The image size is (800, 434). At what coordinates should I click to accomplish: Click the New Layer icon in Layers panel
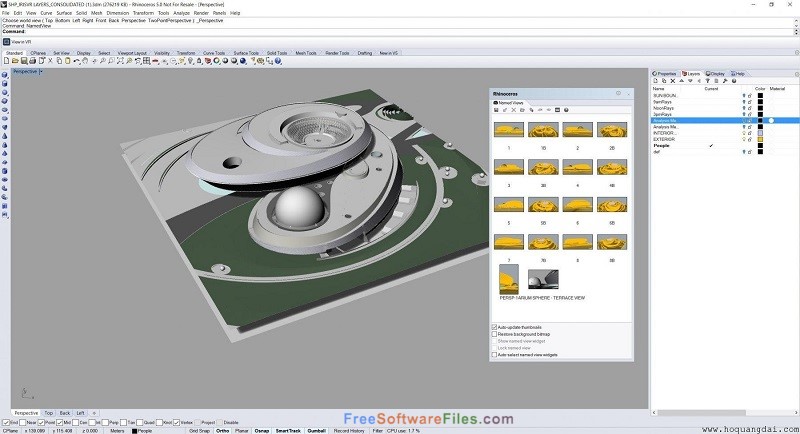(x=656, y=81)
